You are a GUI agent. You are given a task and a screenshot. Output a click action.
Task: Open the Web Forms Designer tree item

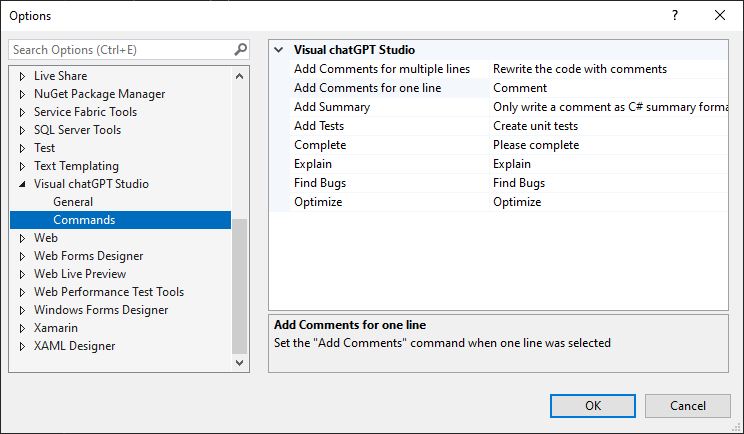[88, 256]
